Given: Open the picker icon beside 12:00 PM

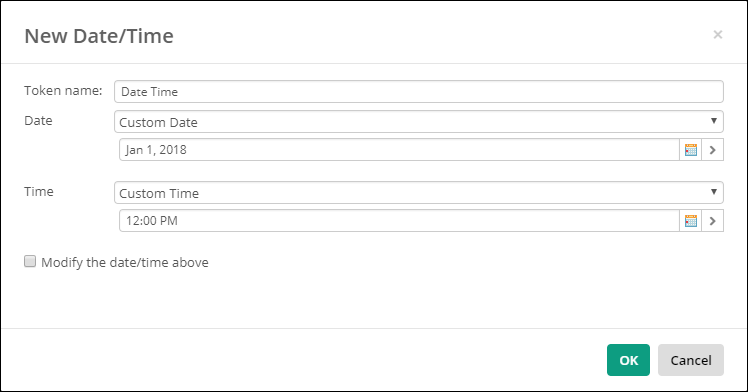Looking at the screenshot, I should tap(690, 221).
